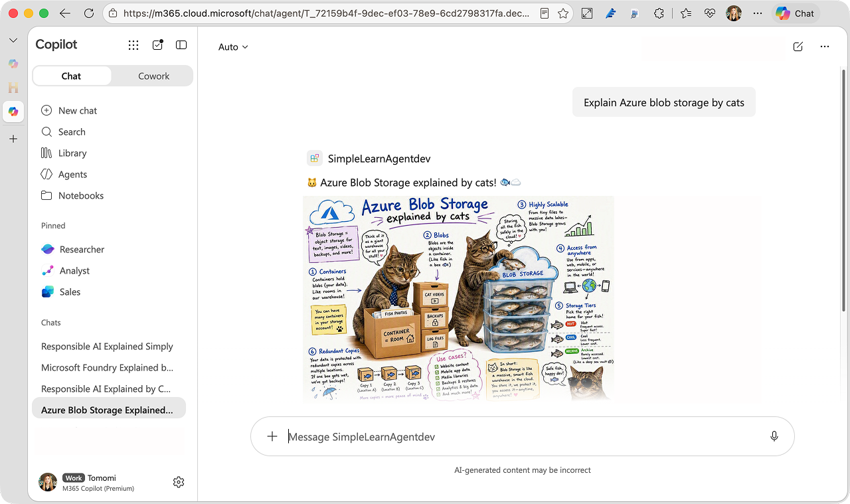
Task: Open Search in the Copilot sidebar
Action: pyautogui.click(x=63, y=131)
